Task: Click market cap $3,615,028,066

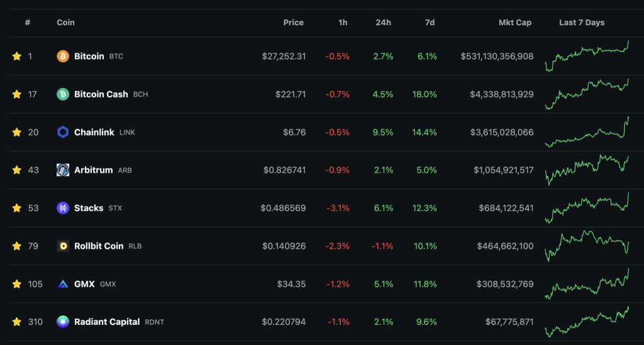Action: tap(502, 132)
